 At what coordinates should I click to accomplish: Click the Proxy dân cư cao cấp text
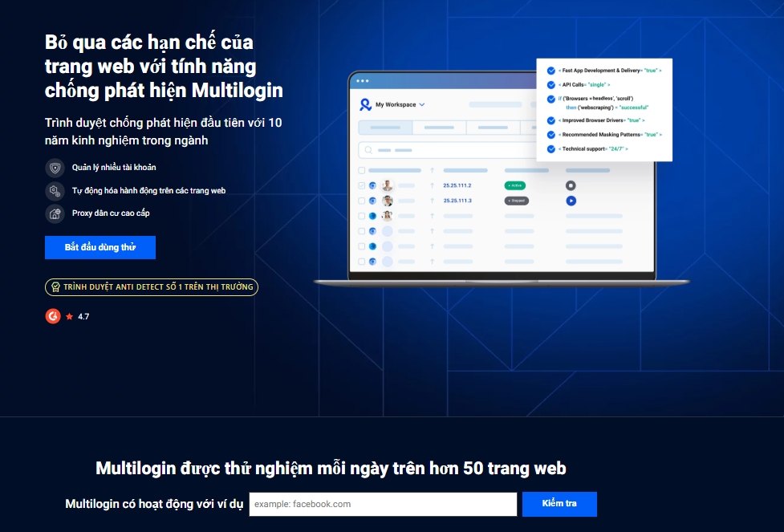111,213
